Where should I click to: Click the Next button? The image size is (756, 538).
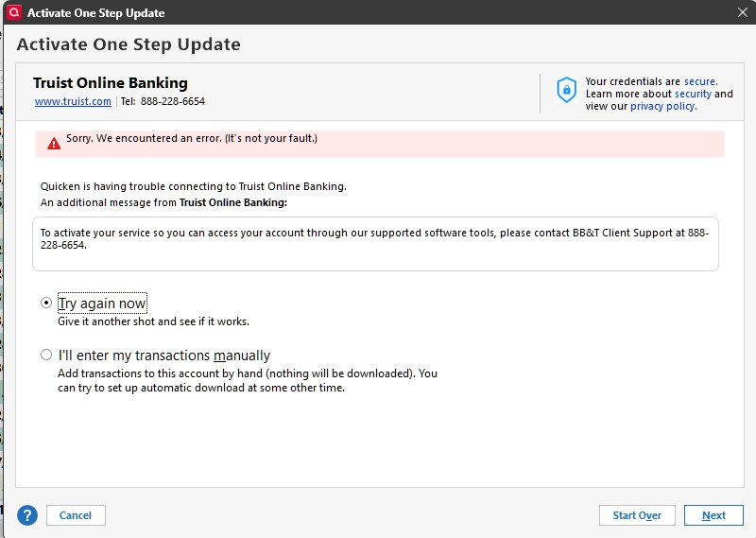point(713,515)
